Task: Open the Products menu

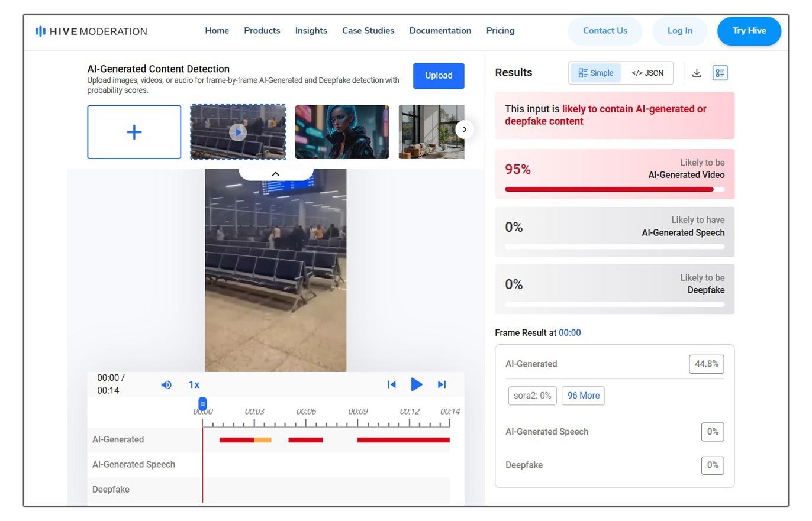Action: pyautogui.click(x=262, y=31)
